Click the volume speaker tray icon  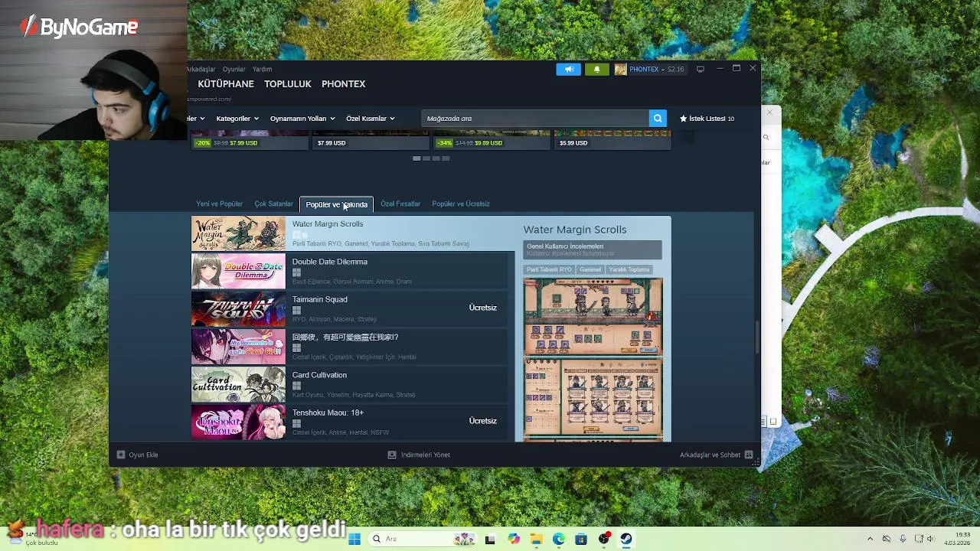pyautogui.click(x=931, y=539)
